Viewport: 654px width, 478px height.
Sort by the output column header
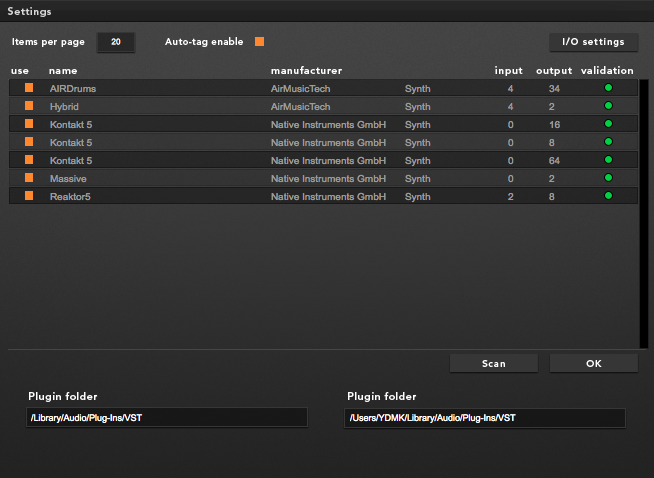click(554, 71)
